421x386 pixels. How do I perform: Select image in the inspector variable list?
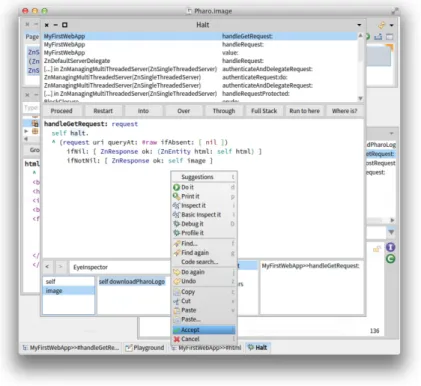(x=69, y=291)
